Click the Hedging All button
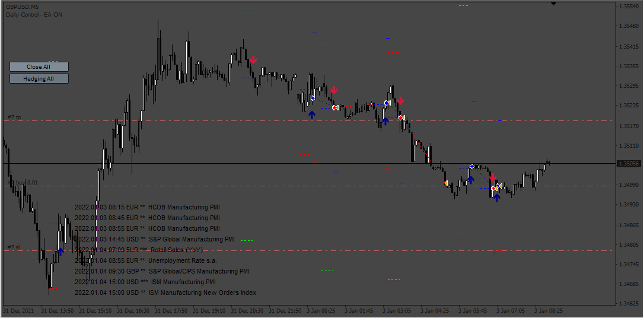This screenshot has height=318, width=644. tap(39, 78)
